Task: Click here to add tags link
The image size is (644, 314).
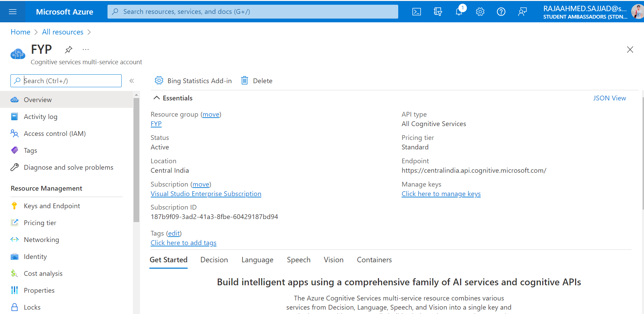Action: coord(183,243)
